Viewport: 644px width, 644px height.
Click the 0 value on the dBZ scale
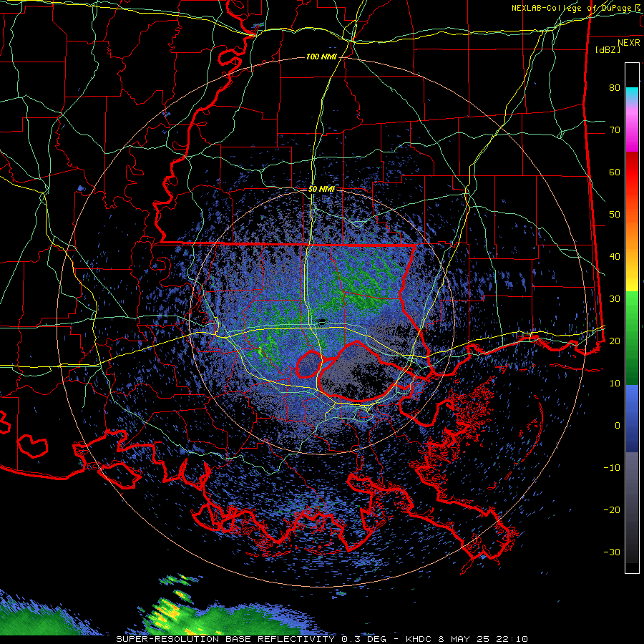point(618,426)
